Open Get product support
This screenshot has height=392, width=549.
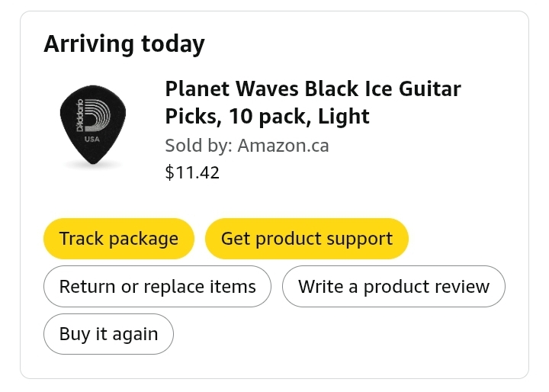pos(307,239)
